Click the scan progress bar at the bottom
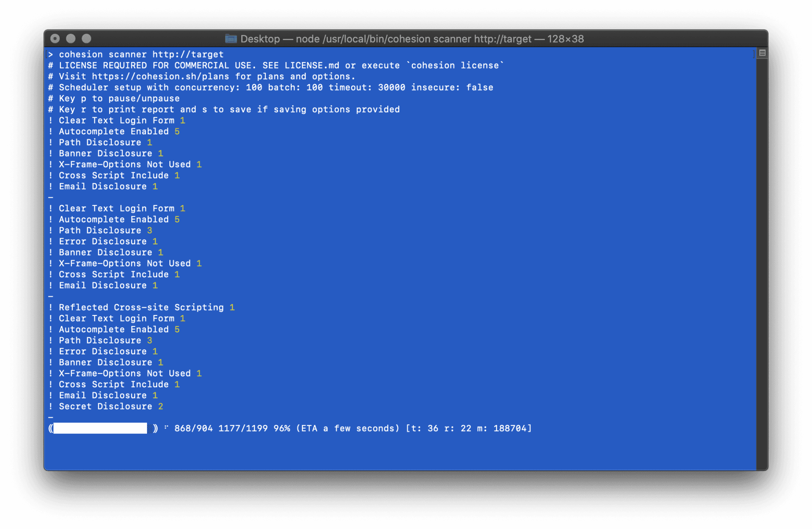Viewport: 812px width, 529px height. click(x=103, y=428)
